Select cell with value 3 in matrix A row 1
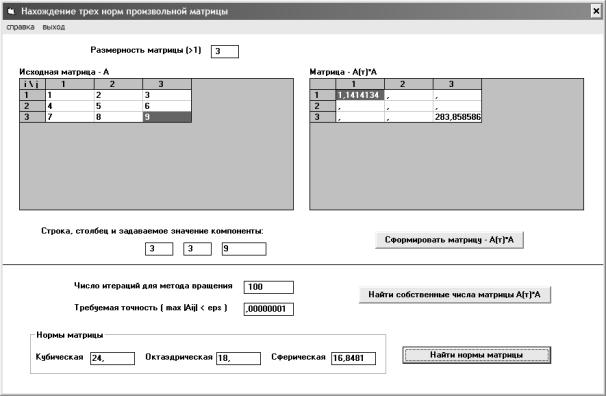The width and height of the screenshot is (606, 396). click(167, 95)
